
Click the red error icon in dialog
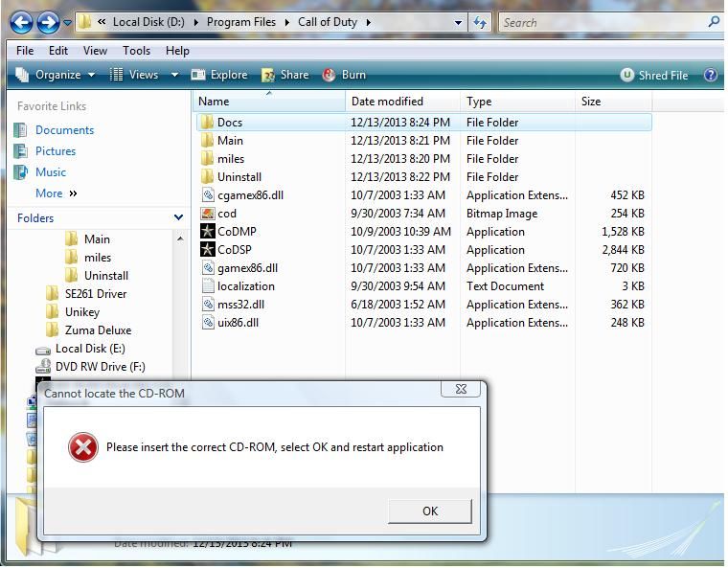tap(83, 447)
